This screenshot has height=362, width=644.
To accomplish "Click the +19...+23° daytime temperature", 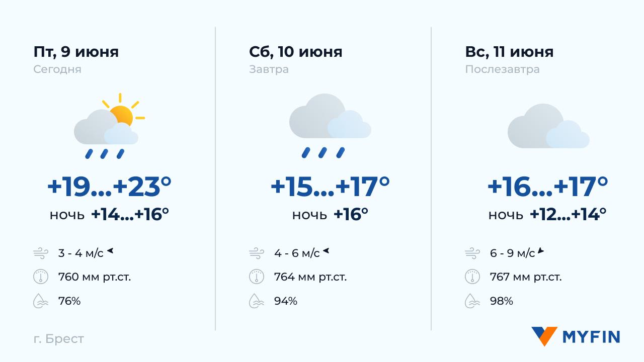I will coord(109,187).
